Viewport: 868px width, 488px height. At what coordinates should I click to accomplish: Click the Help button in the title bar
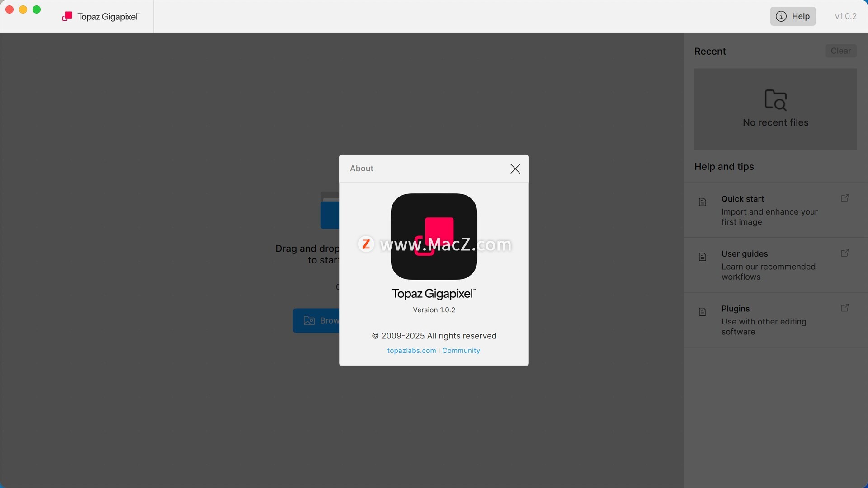pos(793,16)
